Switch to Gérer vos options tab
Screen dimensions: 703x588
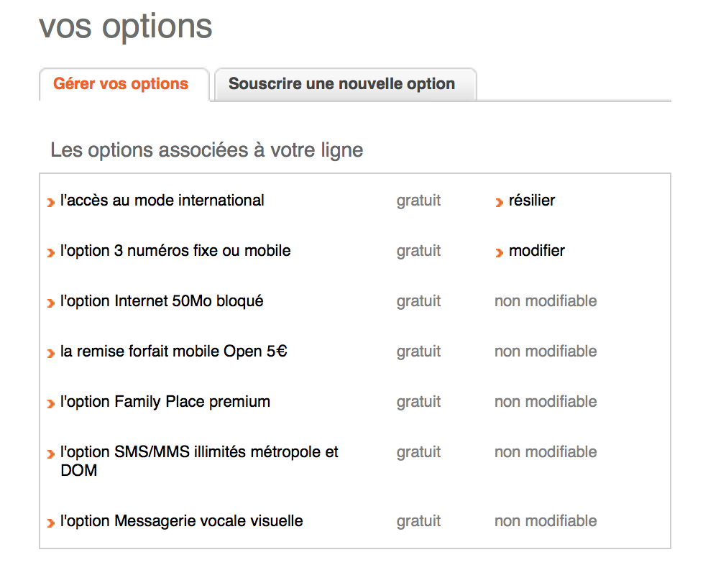121,84
